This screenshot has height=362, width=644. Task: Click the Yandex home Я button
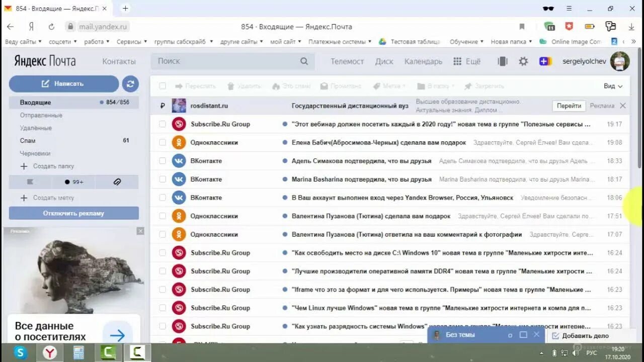[x=31, y=27]
